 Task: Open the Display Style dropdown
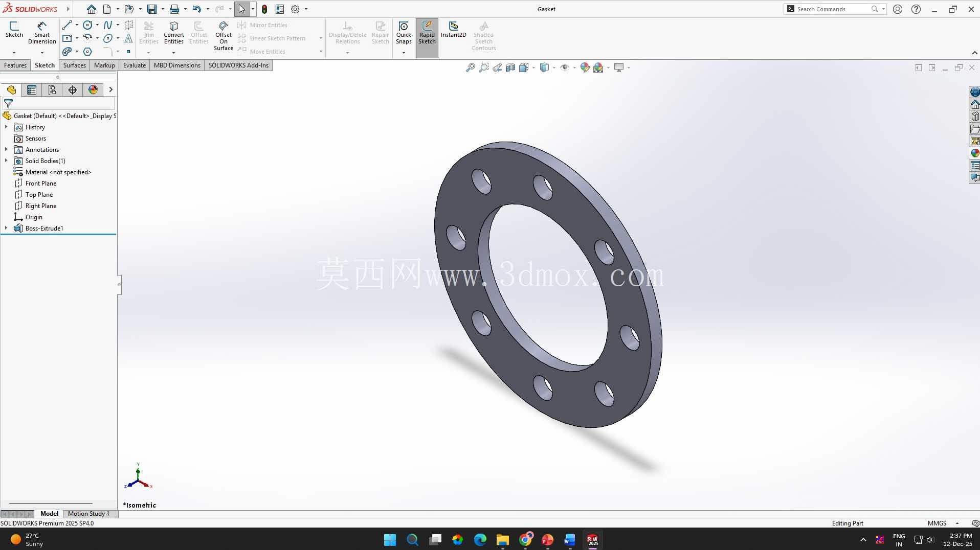click(554, 67)
